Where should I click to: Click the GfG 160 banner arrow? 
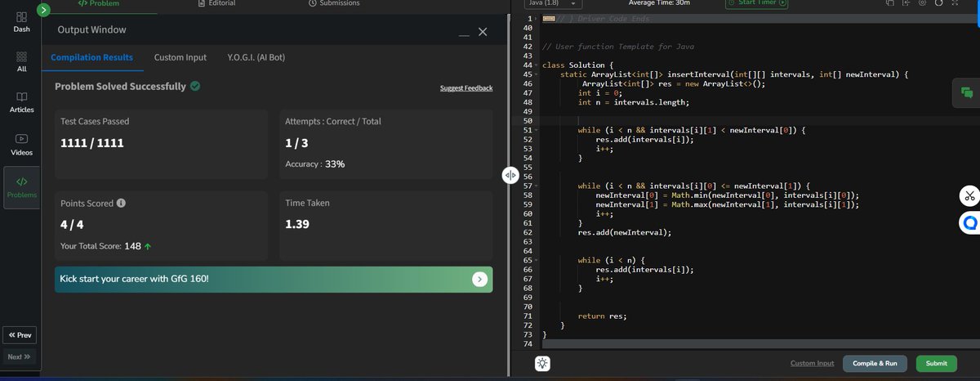pyautogui.click(x=480, y=280)
